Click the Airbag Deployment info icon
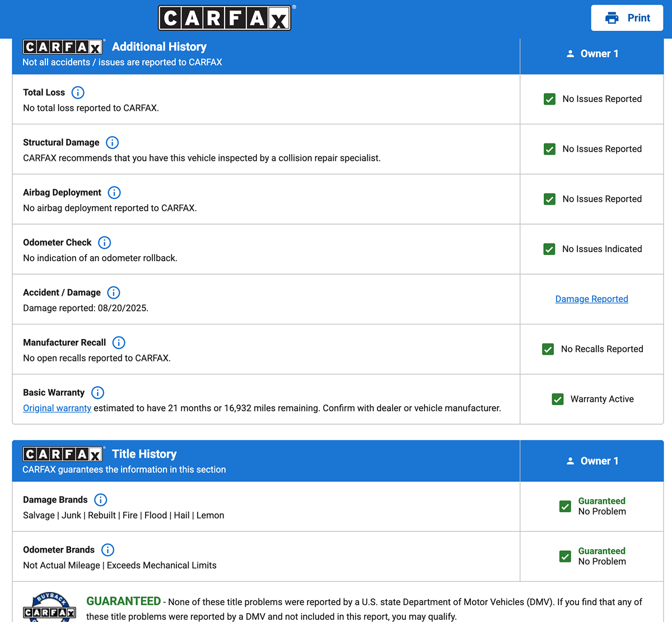The width and height of the screenshot is (672, 622). click(114, 193)
